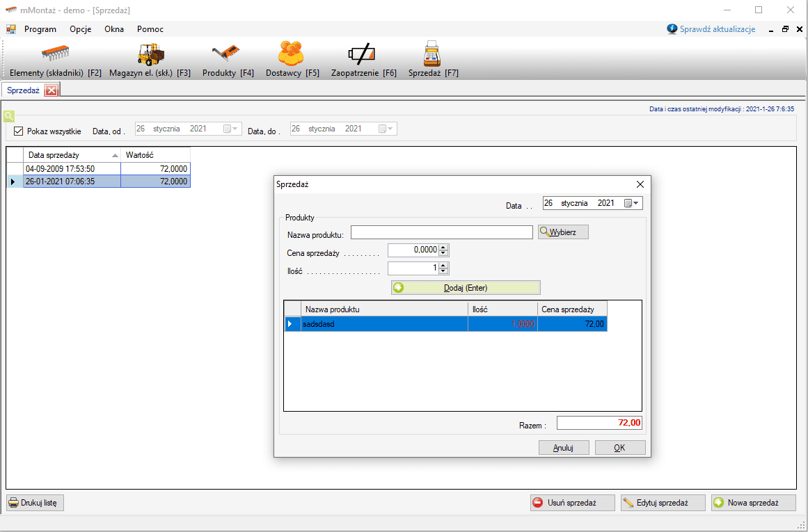Click the Nazwa produktu input field
Screen dimensions: 808x532
441,232
